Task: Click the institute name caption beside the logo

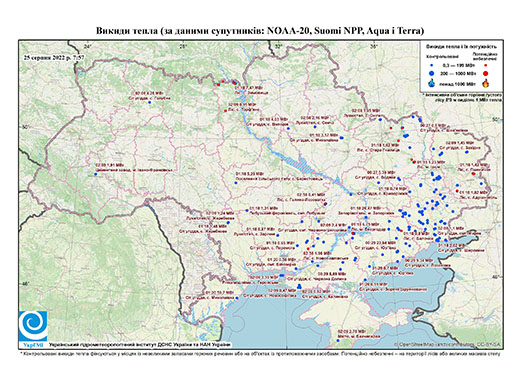Action: [140, 345]
